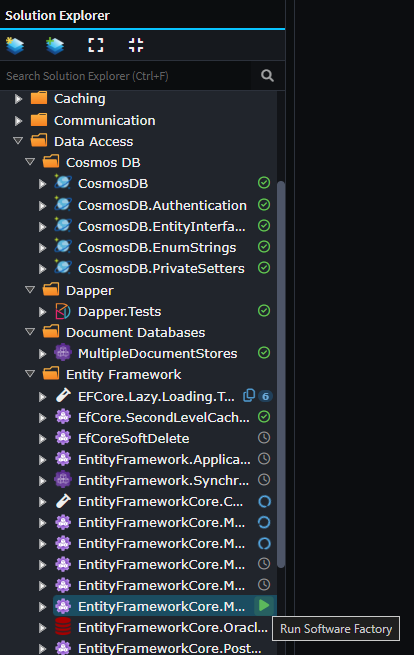Click green check status next to CosmosDB
This screenshot has width=414, height=655.
tap(264, 183)
